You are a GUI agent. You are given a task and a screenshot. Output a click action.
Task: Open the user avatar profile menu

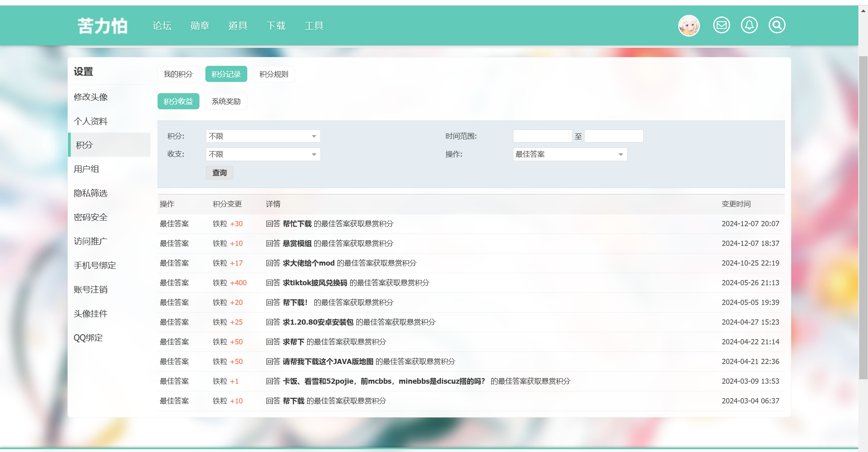tap(689, 25)
